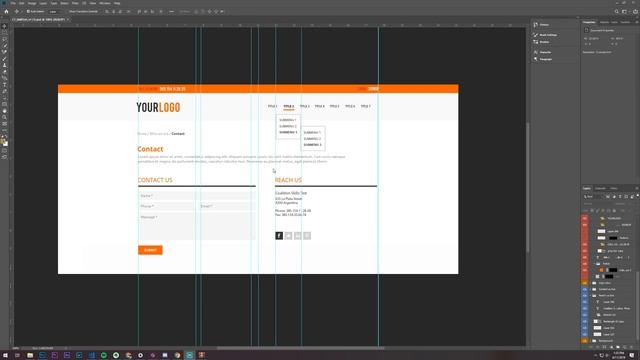Open the Layers panel options menu
Image resolution: width=640 pixels, height=360 pixels.
coord(637,188)
